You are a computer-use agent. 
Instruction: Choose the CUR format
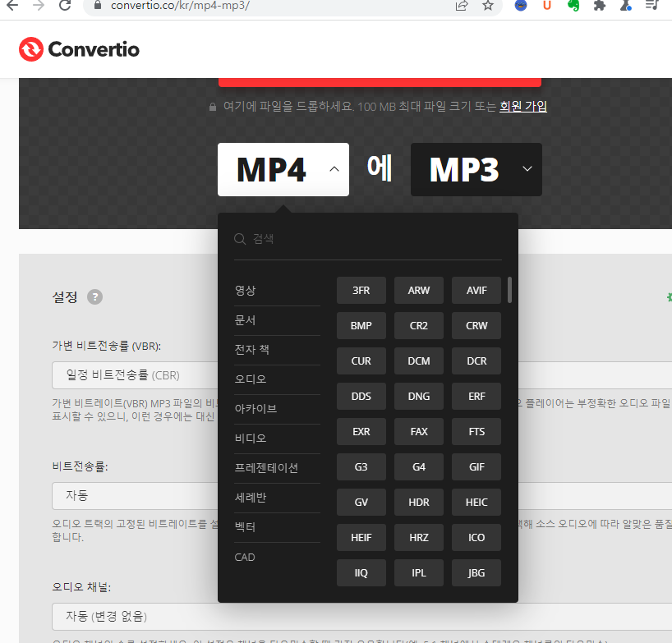[361, 361]
